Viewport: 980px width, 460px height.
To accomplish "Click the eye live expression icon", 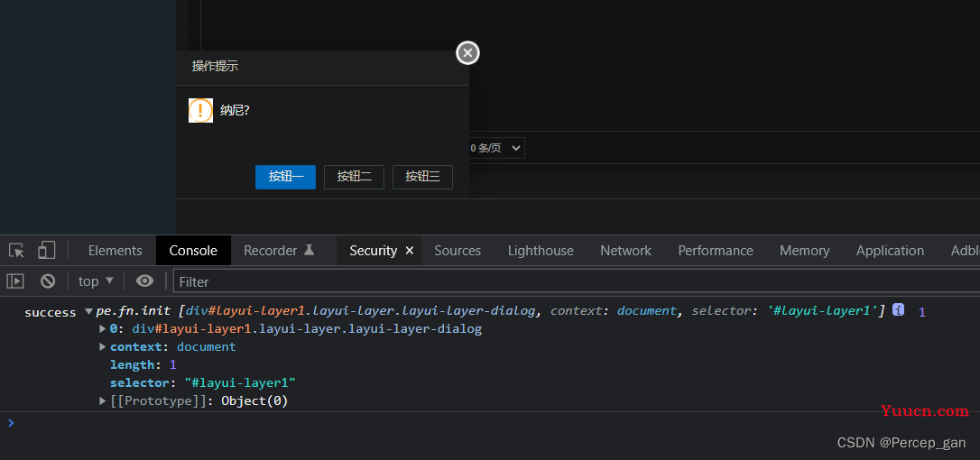I will coord(144,281).
